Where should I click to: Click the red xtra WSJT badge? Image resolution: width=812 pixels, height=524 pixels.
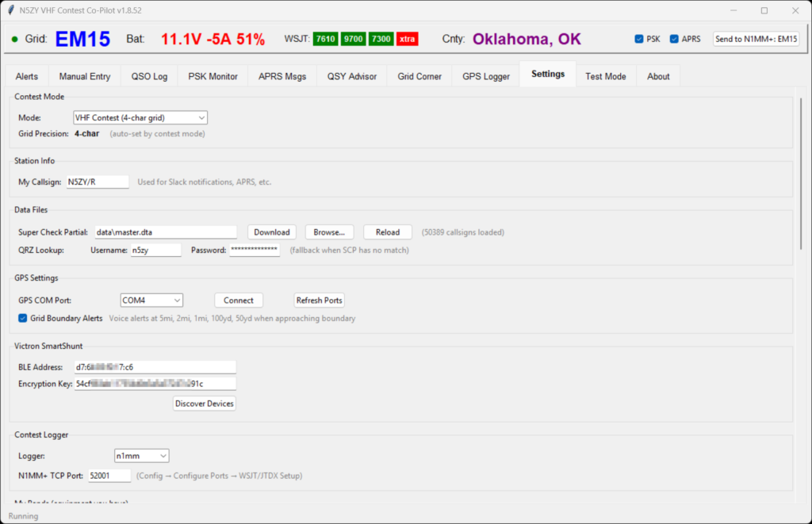pyautogui.click(x=408, y=40)
